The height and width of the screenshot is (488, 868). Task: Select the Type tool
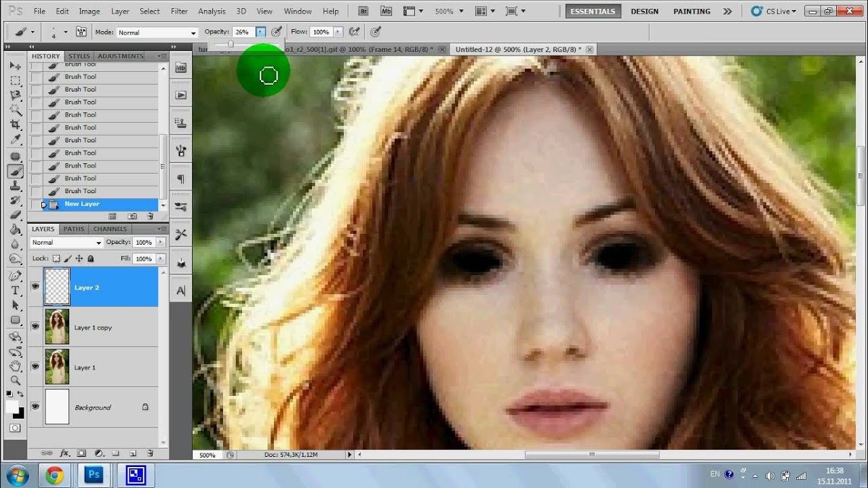pos(15,291)
